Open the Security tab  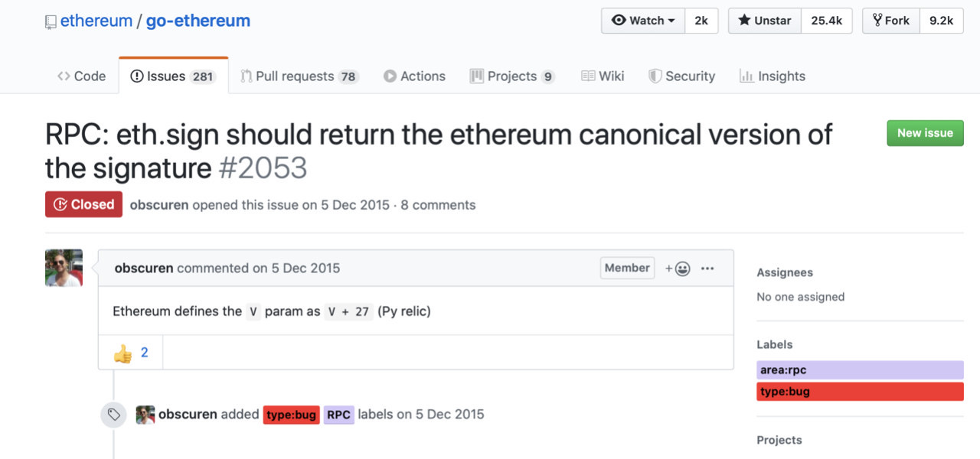coord(681,76)
